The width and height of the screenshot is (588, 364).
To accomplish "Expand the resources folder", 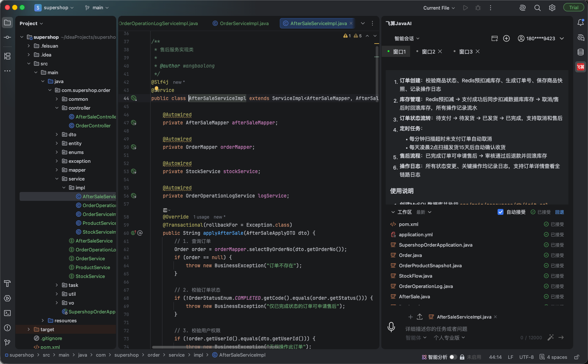I will 43,320.
